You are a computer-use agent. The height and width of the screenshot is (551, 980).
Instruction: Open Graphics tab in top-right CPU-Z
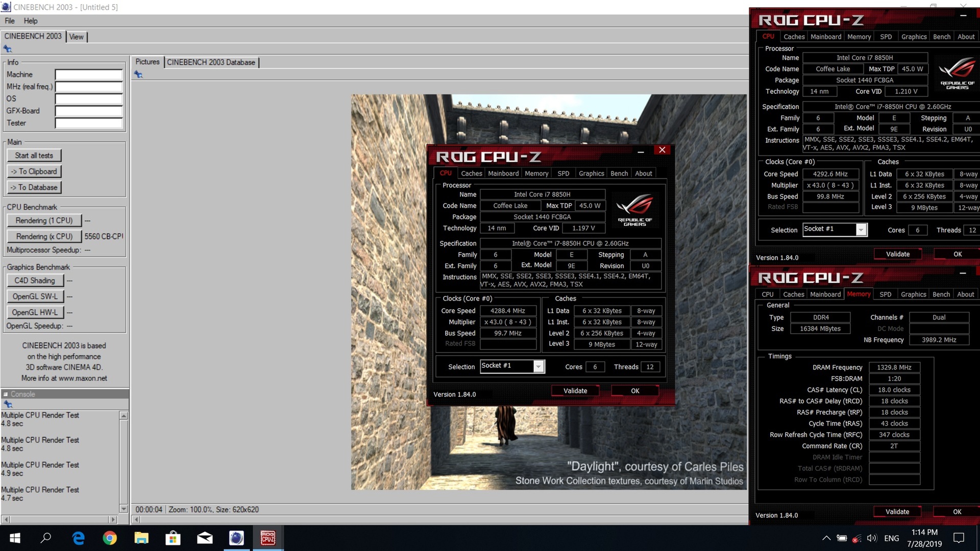(x=914, y=37)
